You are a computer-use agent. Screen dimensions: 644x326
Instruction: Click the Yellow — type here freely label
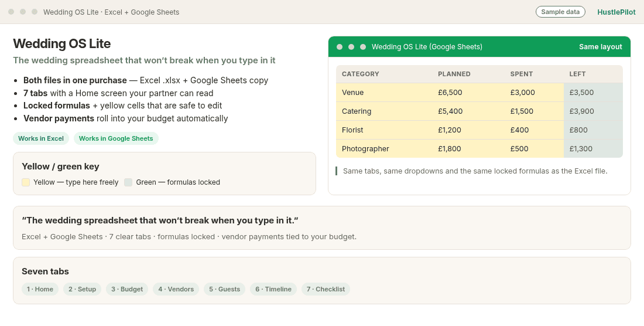76,182
